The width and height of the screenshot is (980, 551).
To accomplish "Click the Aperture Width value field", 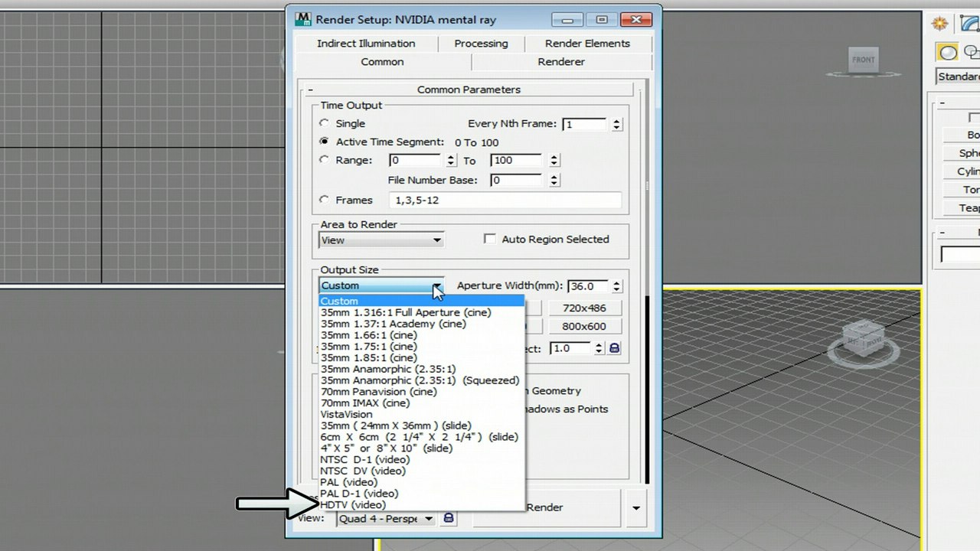I will (588, 286).
